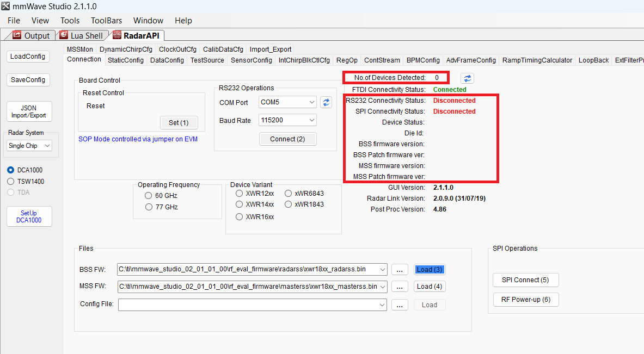This screenshot has height=354, width=644.
Task: Expand the BSS FW path dropdown
Action: click(x=382, y=270)
